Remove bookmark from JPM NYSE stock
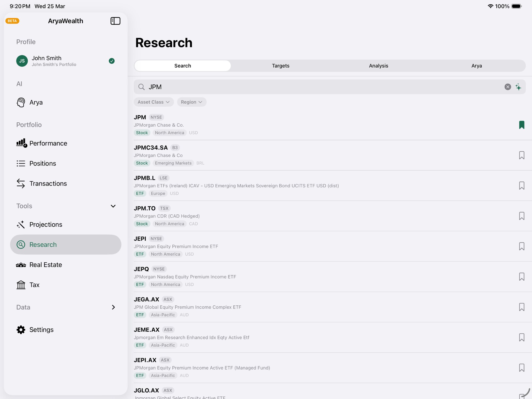This screenshot has height=399, width=532. (522, 125)
